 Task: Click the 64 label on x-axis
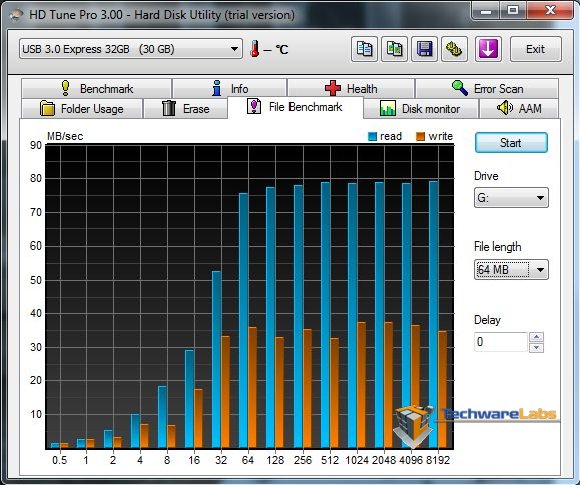pos(248,460)
